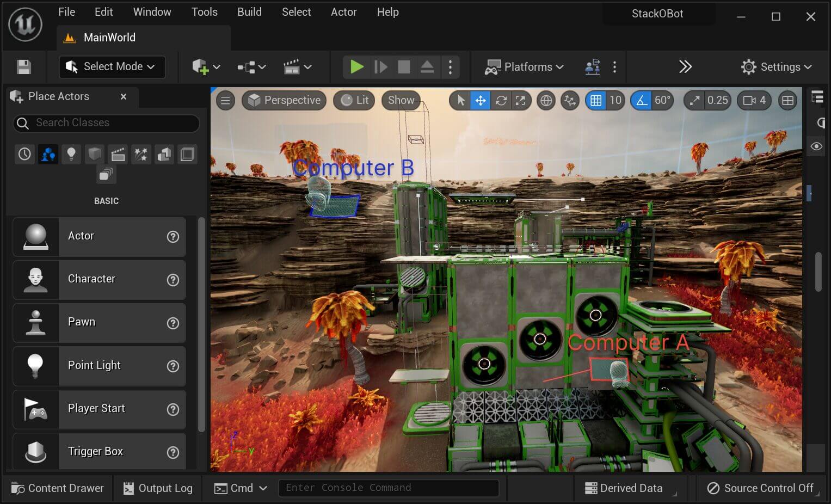Open the Select Mode dropdown
Screen dimensions: 831x504
point(112,66)
